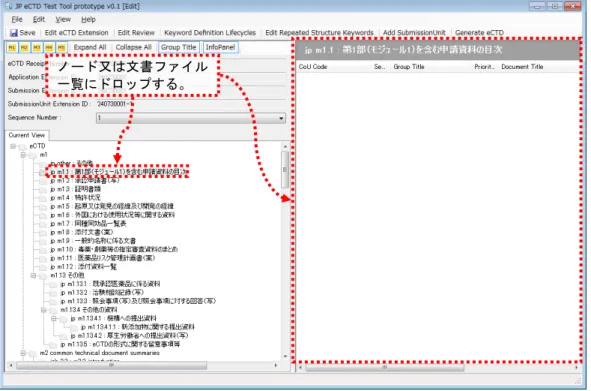The image size is (591, 391).
Task: Select the jp m1.8 : 添付文書(案) node
Action: (81, 232)
